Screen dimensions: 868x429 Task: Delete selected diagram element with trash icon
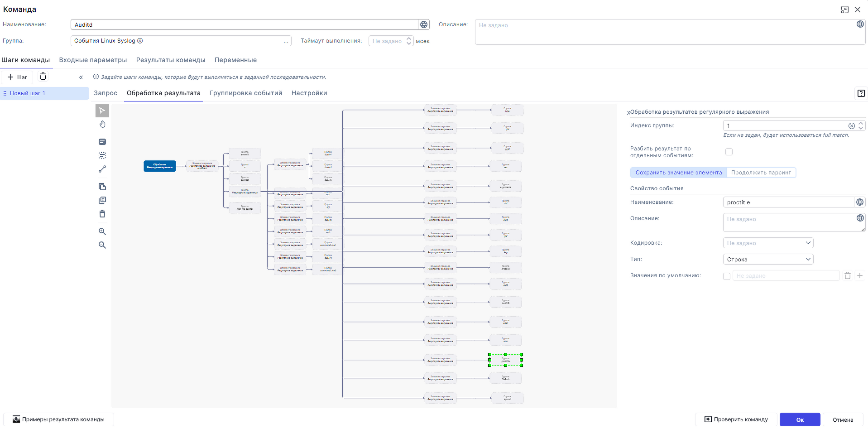pyautogui.click(x=102, y=214)
